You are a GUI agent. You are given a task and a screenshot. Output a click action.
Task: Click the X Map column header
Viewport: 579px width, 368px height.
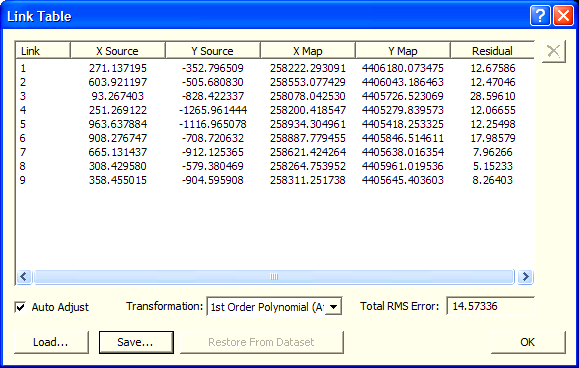[308, 51]
